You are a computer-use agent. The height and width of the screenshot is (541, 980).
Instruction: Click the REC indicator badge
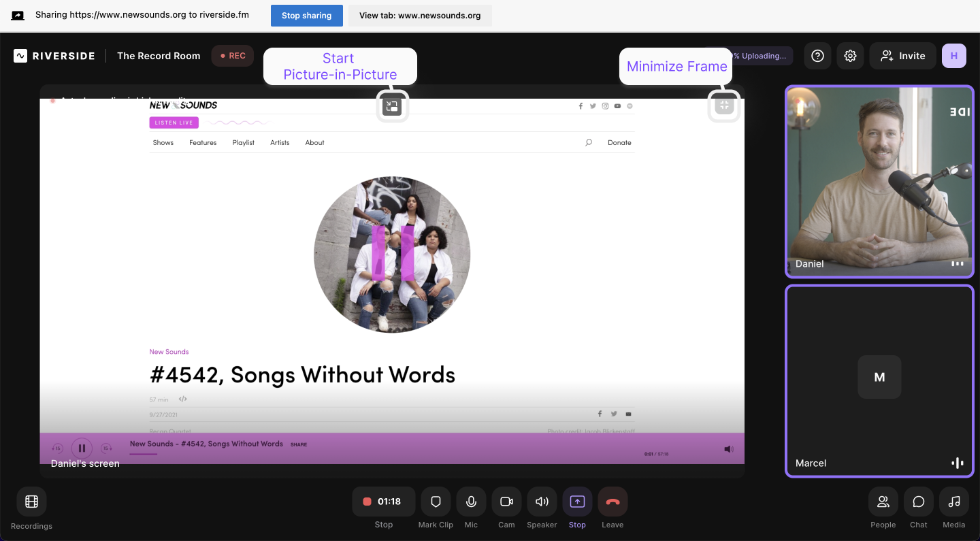click(232, 56)
